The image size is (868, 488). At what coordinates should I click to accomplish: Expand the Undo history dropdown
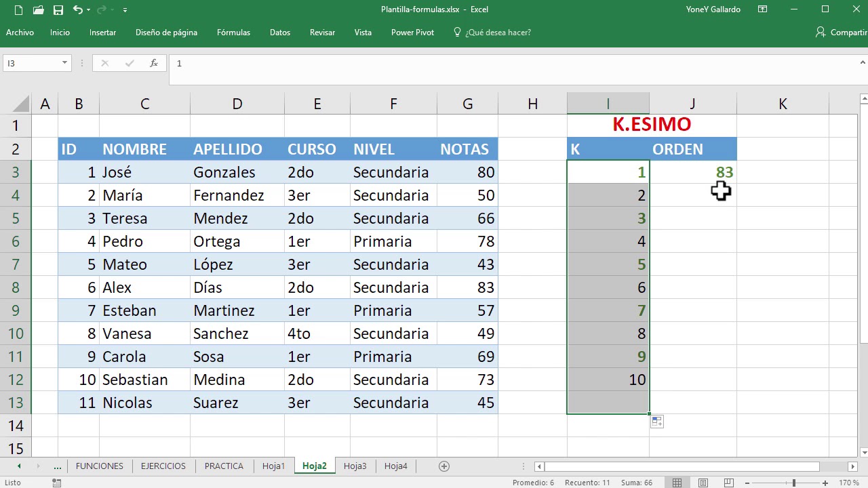(88, 10)
